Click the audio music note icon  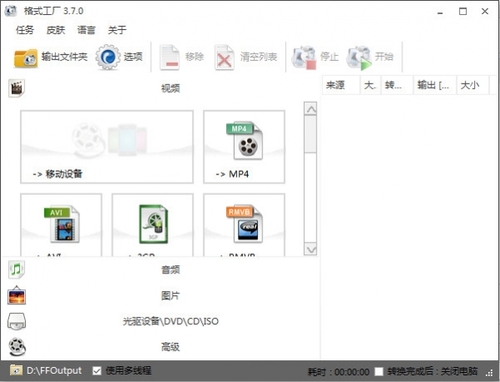pos(16,269)
